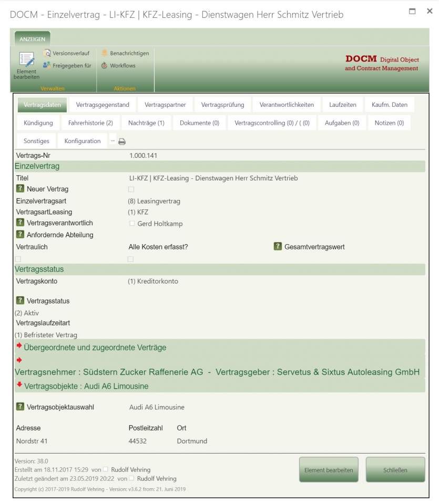Click Rudolf Vehring on the Erstellt line
439x504 pixels.
click(x=131, y=470)
